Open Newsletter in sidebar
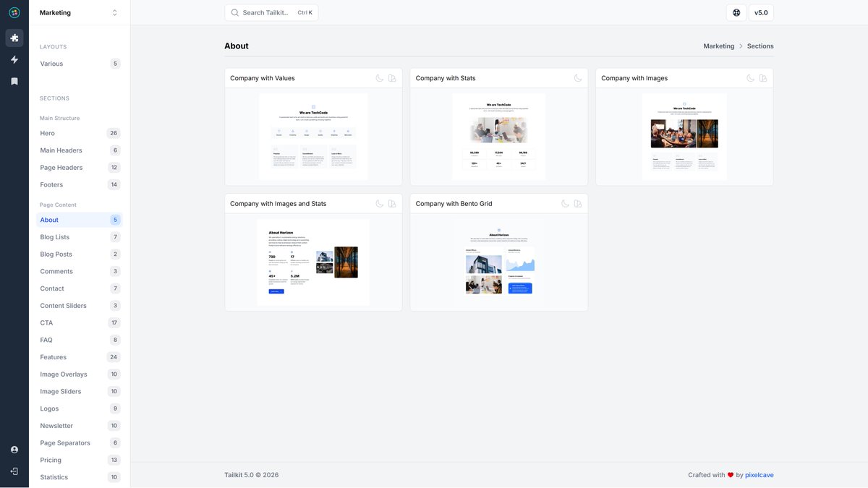The height and width of the screenshot is (488, 868). 80,426
